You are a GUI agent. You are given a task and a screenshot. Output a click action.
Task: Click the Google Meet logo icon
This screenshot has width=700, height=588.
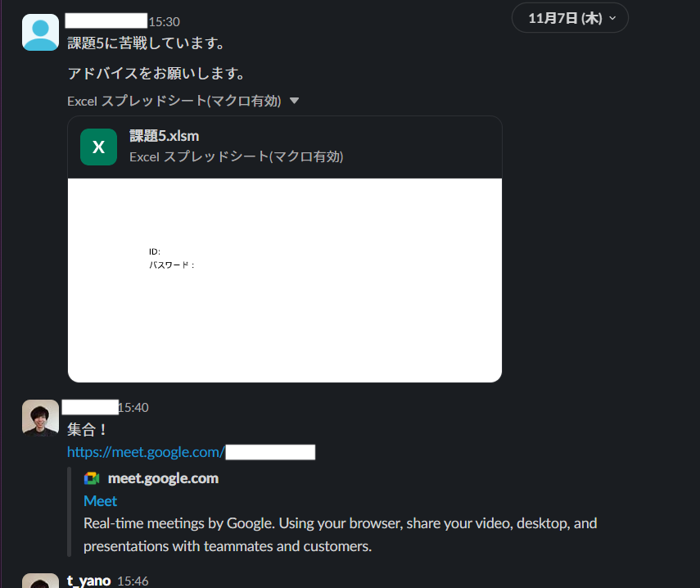pyautogui.click(x=92, y=478)
